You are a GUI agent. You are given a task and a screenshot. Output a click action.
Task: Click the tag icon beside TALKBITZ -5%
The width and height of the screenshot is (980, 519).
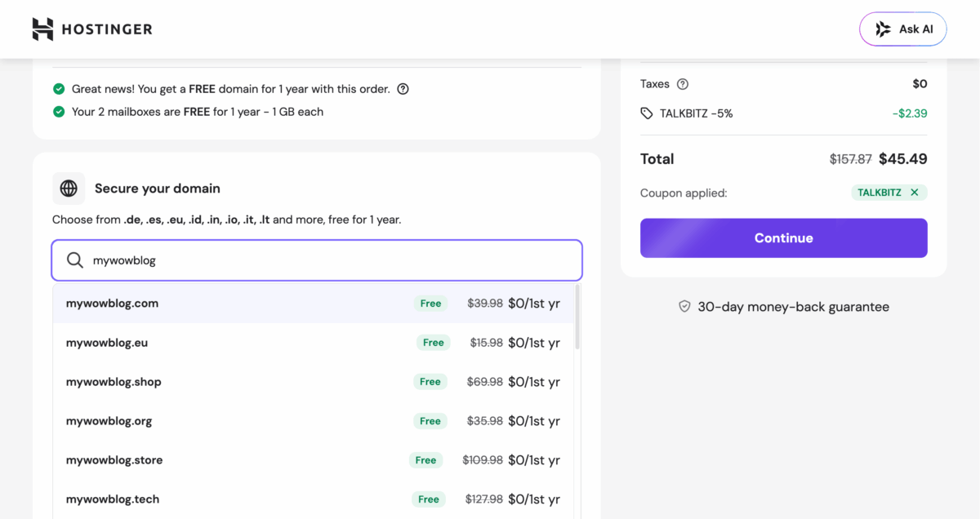point(647,113)
